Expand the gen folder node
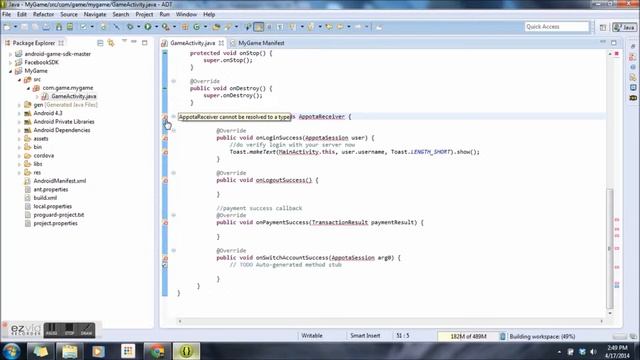640x360 pixels. tap(20, 105)
